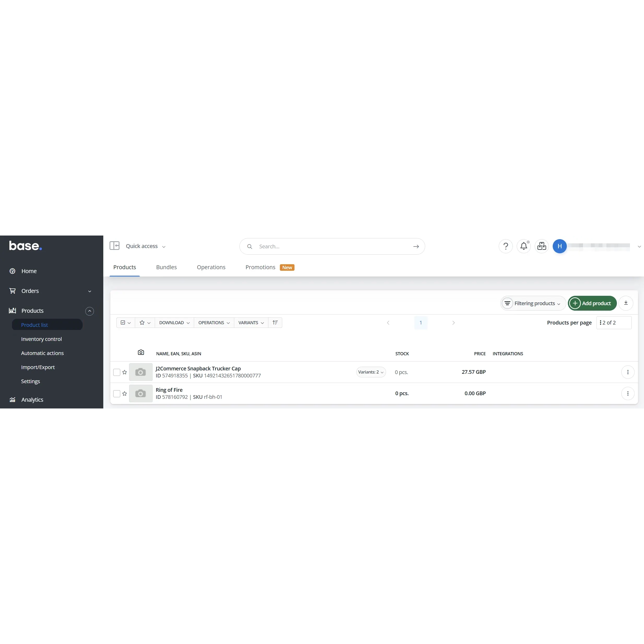Click the STOCK column header
This screenshot has width=644, height=644.
click(x=402, y=354)
